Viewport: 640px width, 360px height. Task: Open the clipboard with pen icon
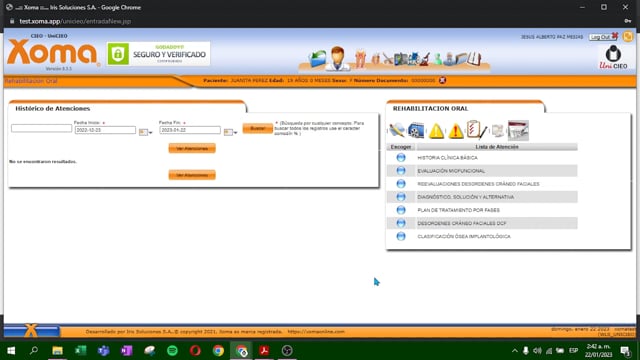point(476,130)
